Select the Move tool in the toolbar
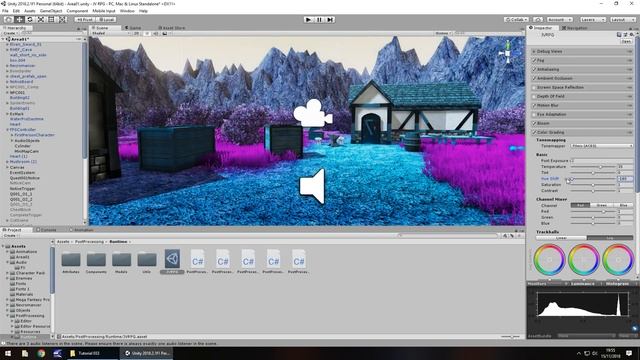 point(19,19)
